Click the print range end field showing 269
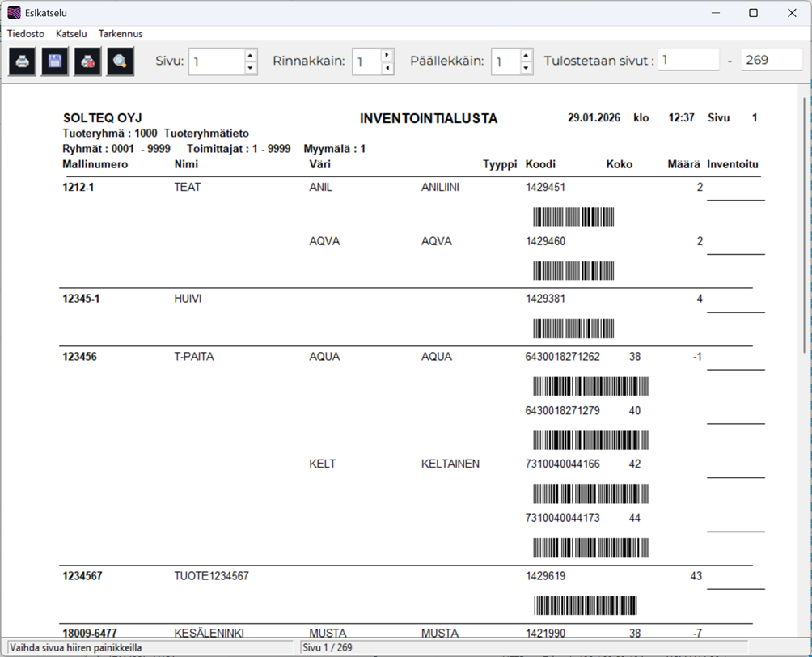The width and height of the screenshot is (812, 657). pos(771,60)
